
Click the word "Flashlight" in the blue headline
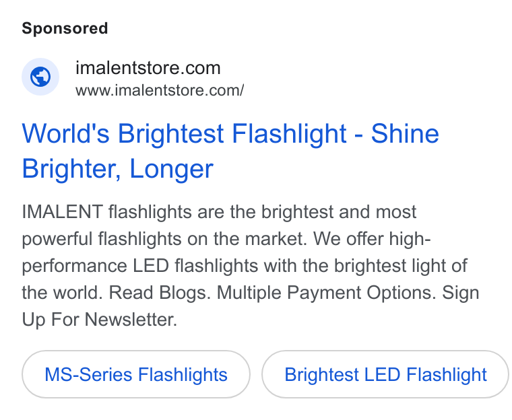point(289,133)
